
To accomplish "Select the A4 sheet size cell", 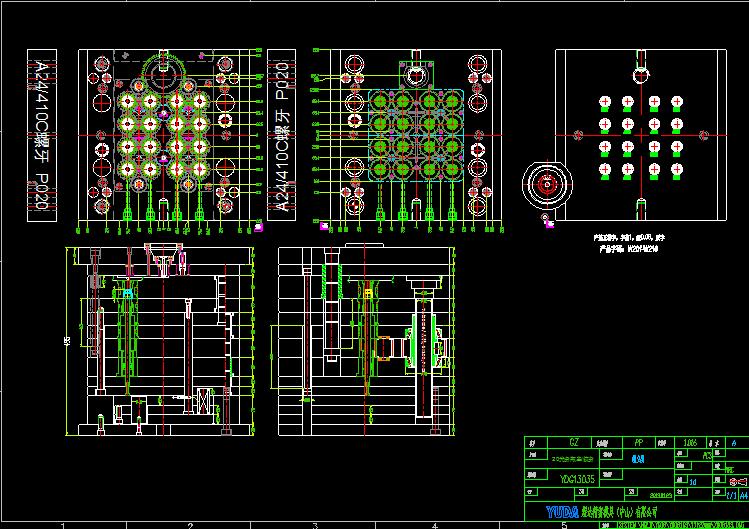I will (742, 494).
